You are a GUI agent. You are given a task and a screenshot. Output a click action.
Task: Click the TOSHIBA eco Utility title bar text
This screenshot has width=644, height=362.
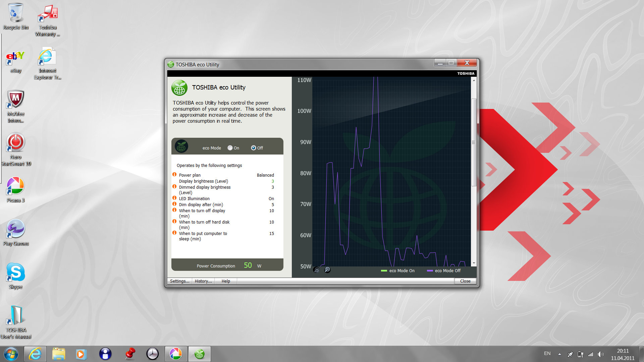pos(197,64)
